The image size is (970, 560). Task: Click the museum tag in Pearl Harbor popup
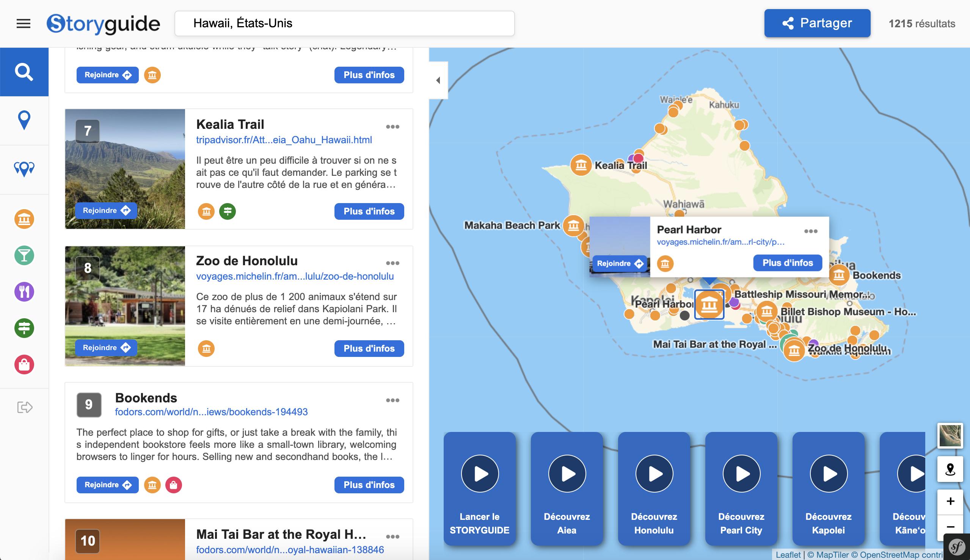click(665, 263)
